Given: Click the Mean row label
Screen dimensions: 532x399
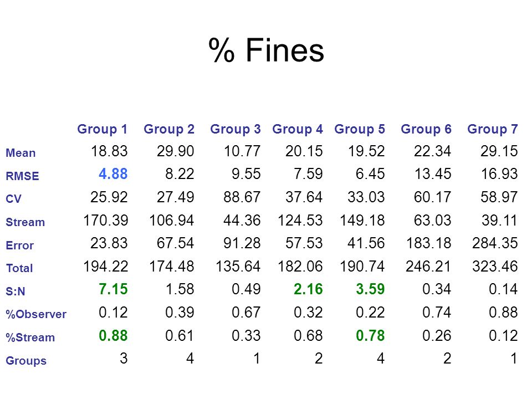Looking at the screenshot, I should [21, 153].
